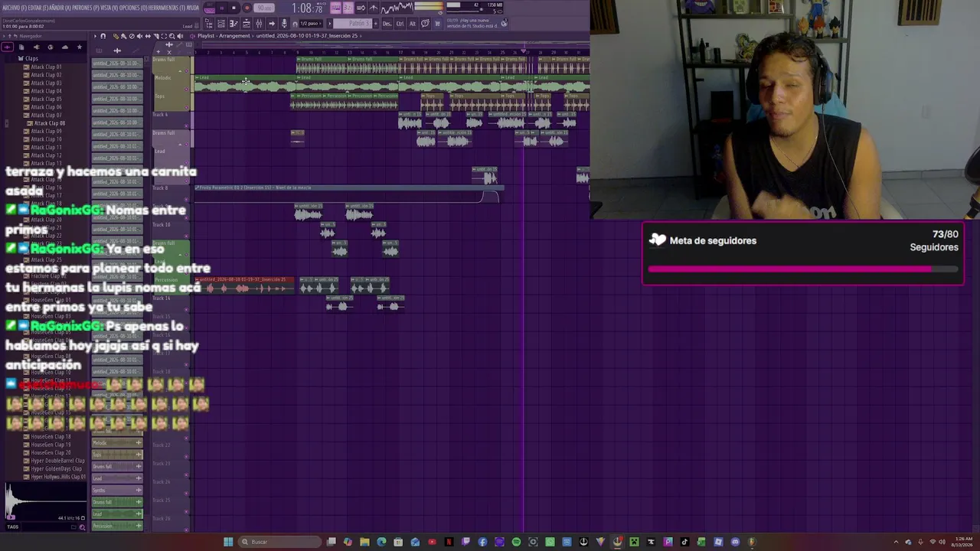The image size is (980, 551).
Task: Select the Playlist paint brush tool
Action: coord(123,36)
